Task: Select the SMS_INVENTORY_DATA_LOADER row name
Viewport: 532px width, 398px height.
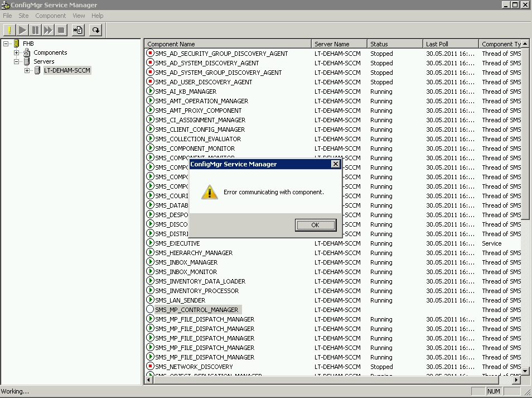Action: (x=200, y=281)
